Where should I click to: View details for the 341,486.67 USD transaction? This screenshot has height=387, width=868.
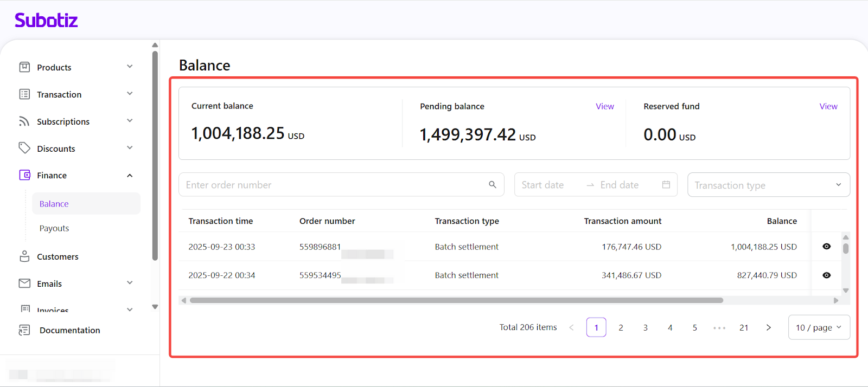pos(826,275)
